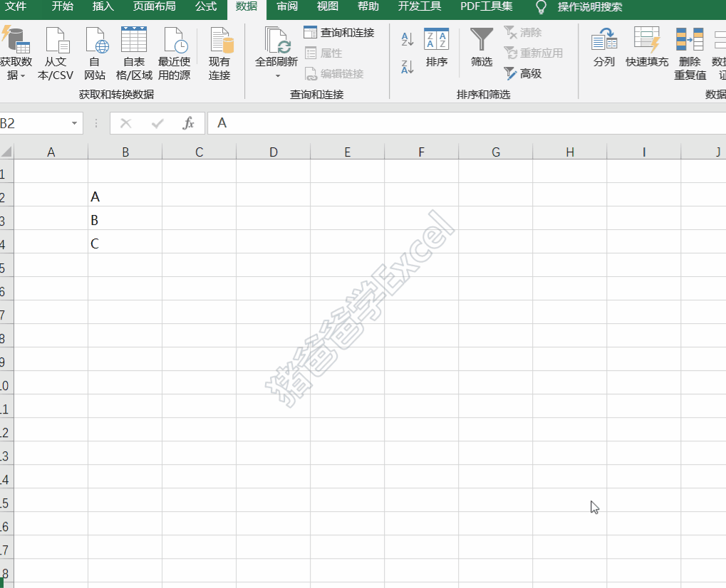
Task: Open the Sort (排序) dialog
Action: 437,47
